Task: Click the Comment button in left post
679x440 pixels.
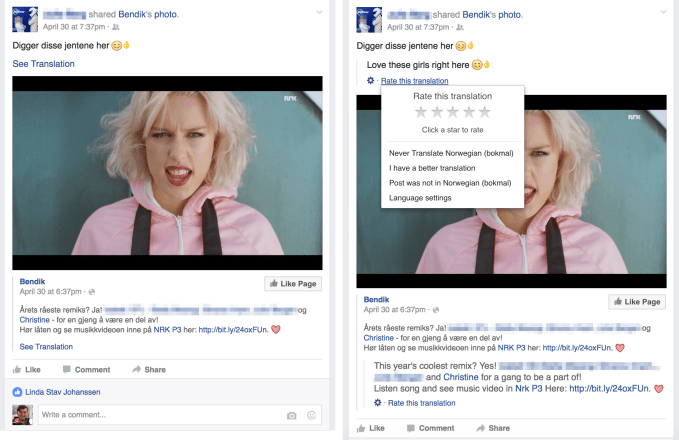Action: (87, 369)
